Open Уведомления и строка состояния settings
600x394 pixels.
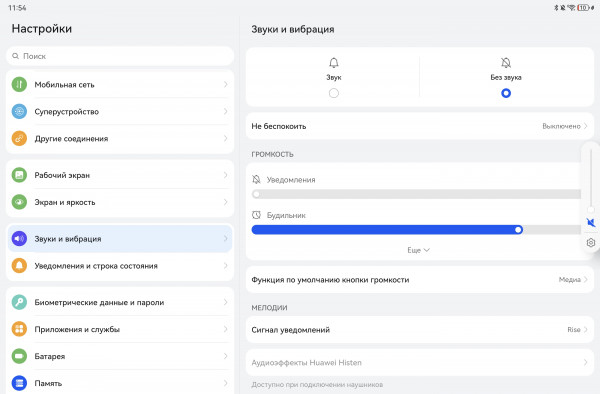coord(120,265)
